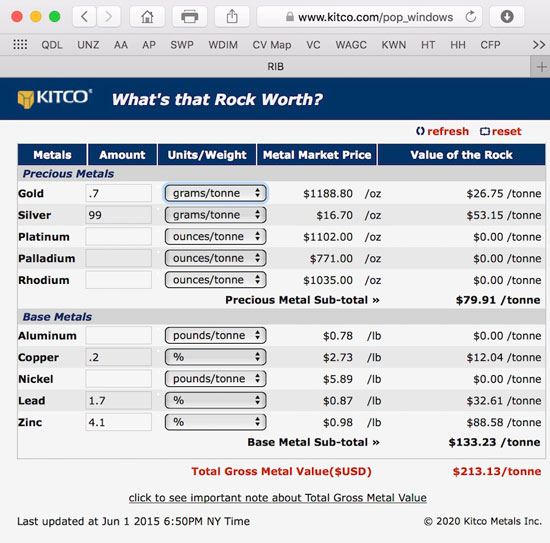Expand the Zinc units selector

pos(215,422)
